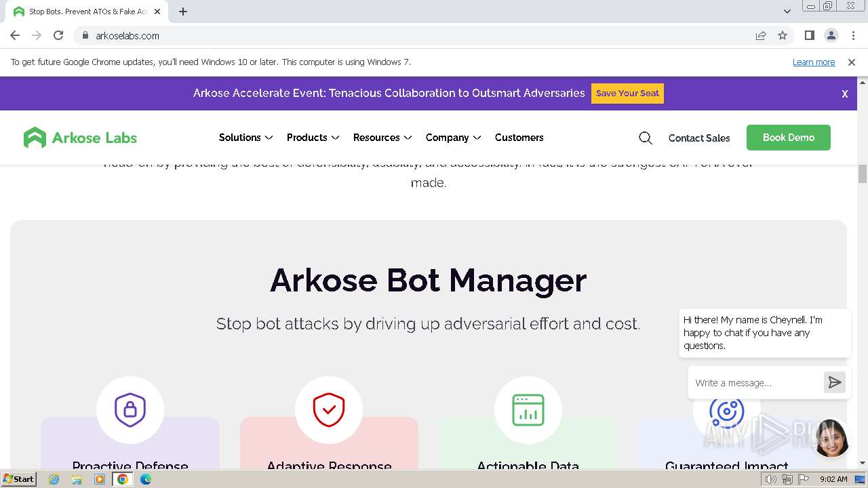The image size is (868, 488).
Task: Send the chat message arrow icon
Action: coord(835,382)
